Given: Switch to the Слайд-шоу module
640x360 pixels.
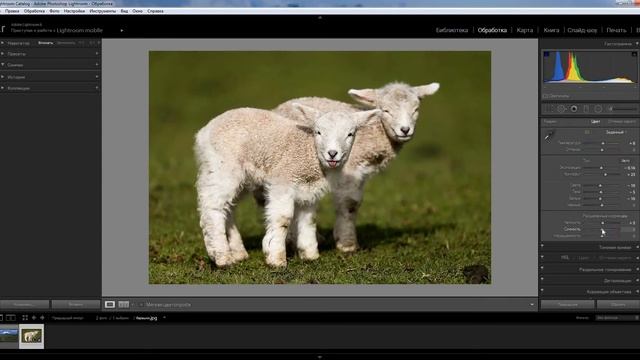Looking at the screenshot, I should pyautogui.click(x=582, y=30).
